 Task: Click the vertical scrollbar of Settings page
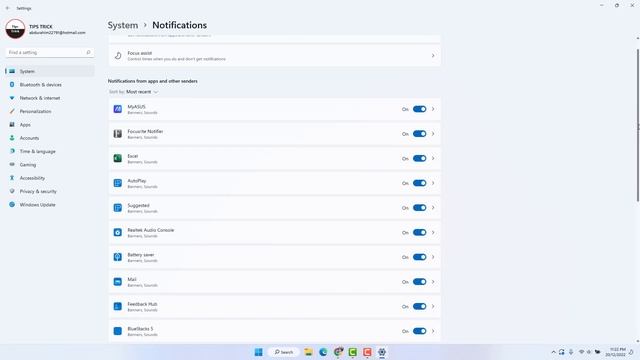tap(638, 125)
